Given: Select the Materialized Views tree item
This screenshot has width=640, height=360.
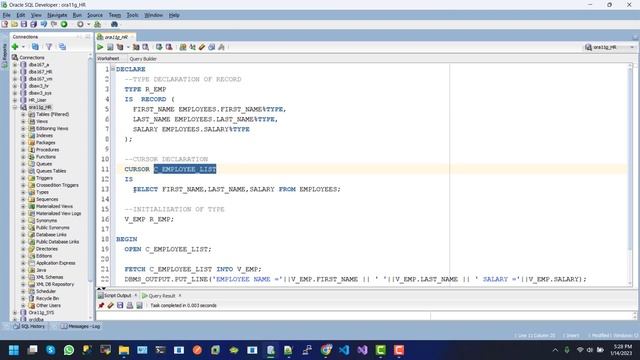Looking at the screenshot, I should (x=54, y=206).
